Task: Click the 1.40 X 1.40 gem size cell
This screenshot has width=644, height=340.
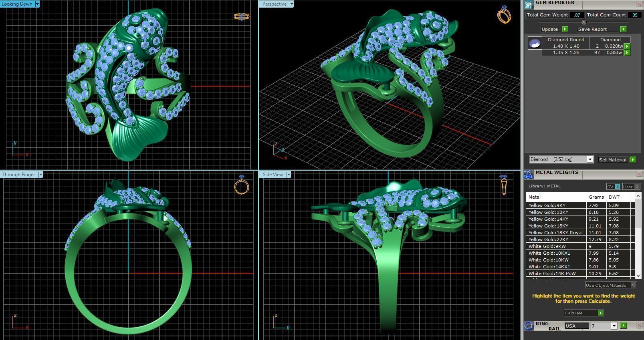Action: (566, 46)
